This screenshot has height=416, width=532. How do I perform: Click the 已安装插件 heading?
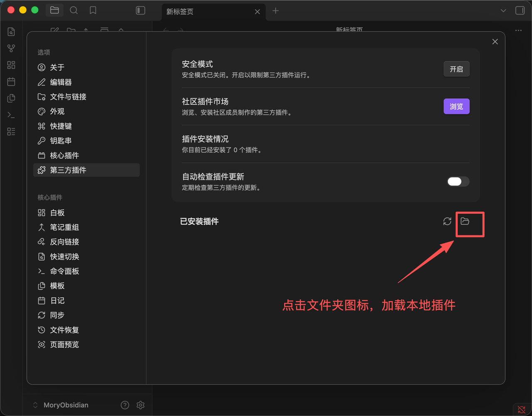(x=199, y=221)
